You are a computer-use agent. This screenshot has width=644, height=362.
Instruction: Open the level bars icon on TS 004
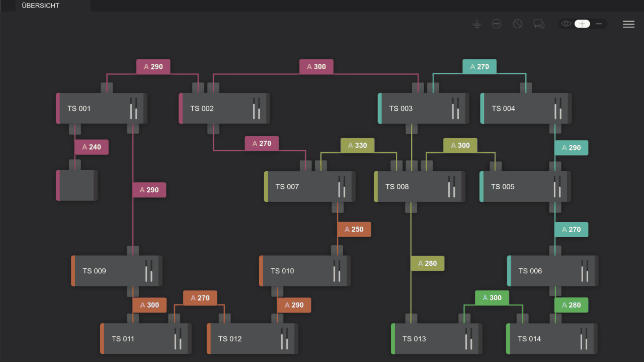pos(558,108)
